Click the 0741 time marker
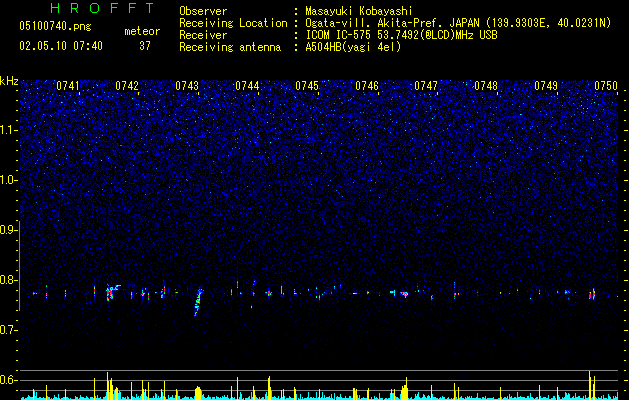The width and height of the screenshot is (629, 400). (67, 86)
